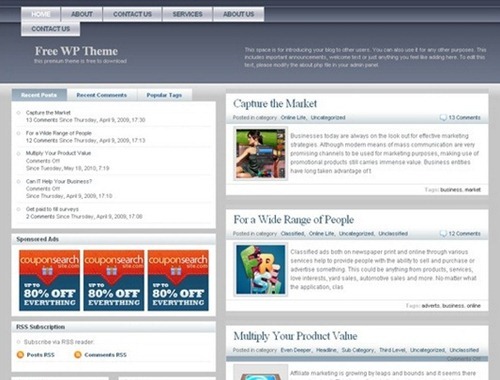Open the 12 Comments link

pyautogui.click(x=464, y=233)
